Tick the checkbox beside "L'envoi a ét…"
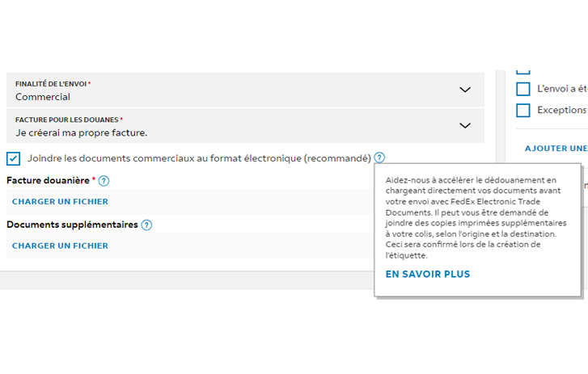588x374 pixels. [x=523, y=89]
